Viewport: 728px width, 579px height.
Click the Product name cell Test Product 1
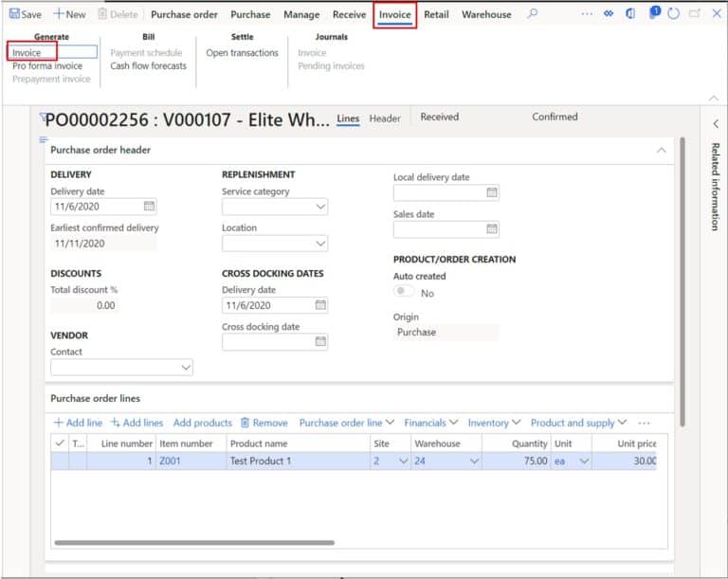coord(298,461)
